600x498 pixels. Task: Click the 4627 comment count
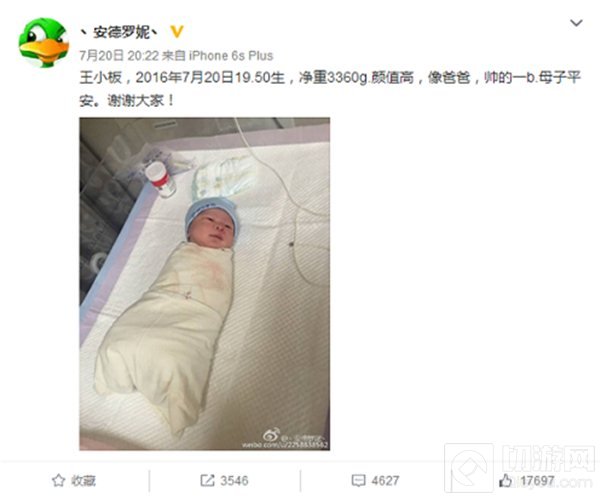pyautogui.click(x=385, y=480)
